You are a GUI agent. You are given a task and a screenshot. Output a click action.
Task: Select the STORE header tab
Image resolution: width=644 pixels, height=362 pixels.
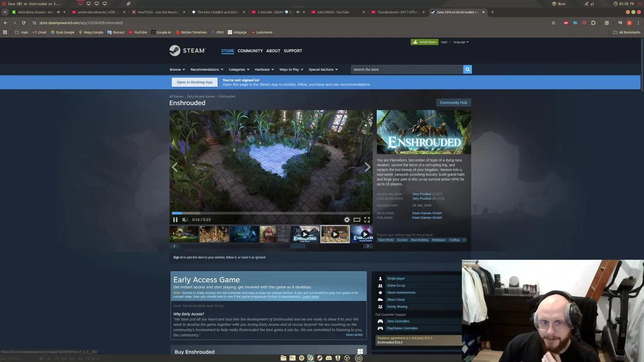tap(227, 51)
